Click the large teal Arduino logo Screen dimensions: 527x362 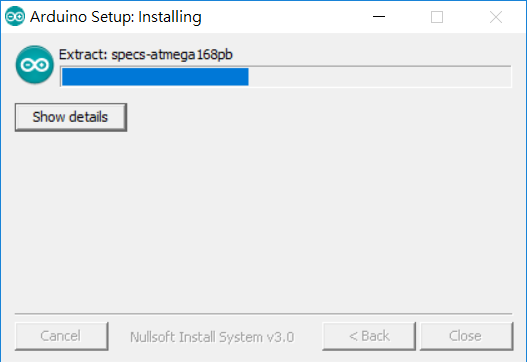[35, 65]
